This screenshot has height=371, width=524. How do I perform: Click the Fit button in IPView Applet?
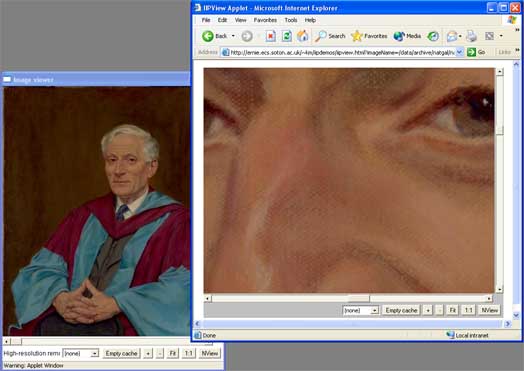click(x=452, y=311)
